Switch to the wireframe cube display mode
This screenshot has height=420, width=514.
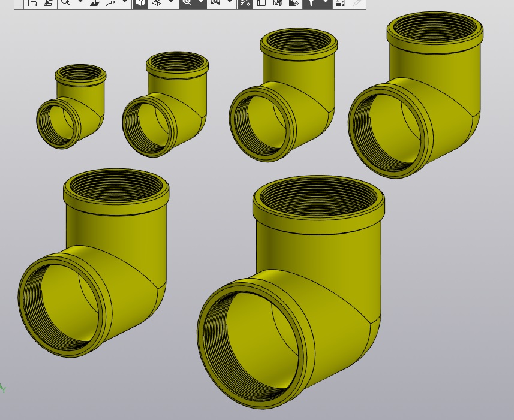click(157, 3)
